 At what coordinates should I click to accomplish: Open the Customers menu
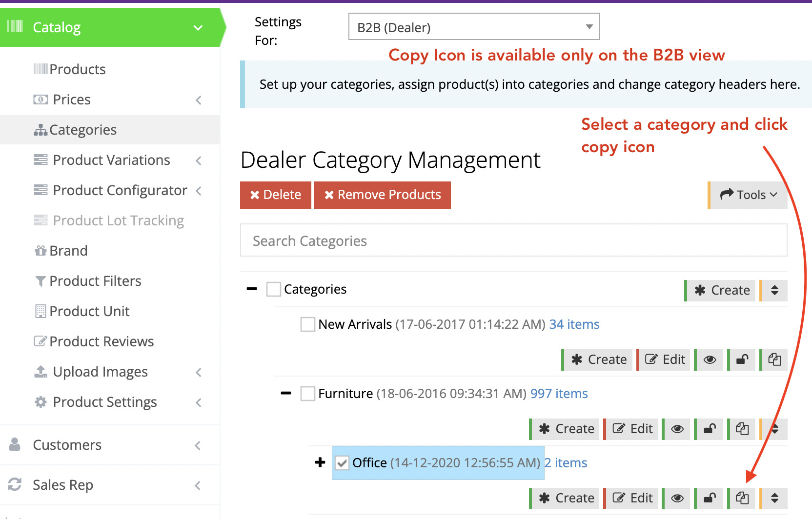tap(67, 444)
